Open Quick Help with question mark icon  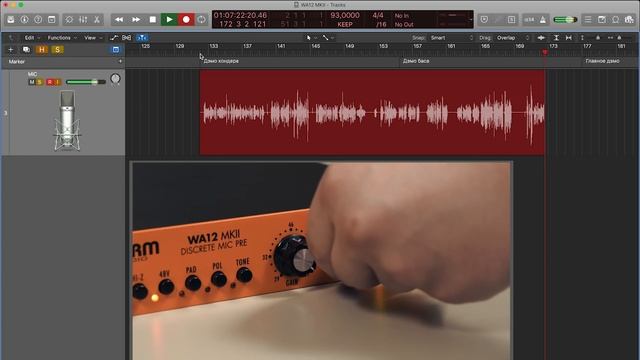[38, 20]
